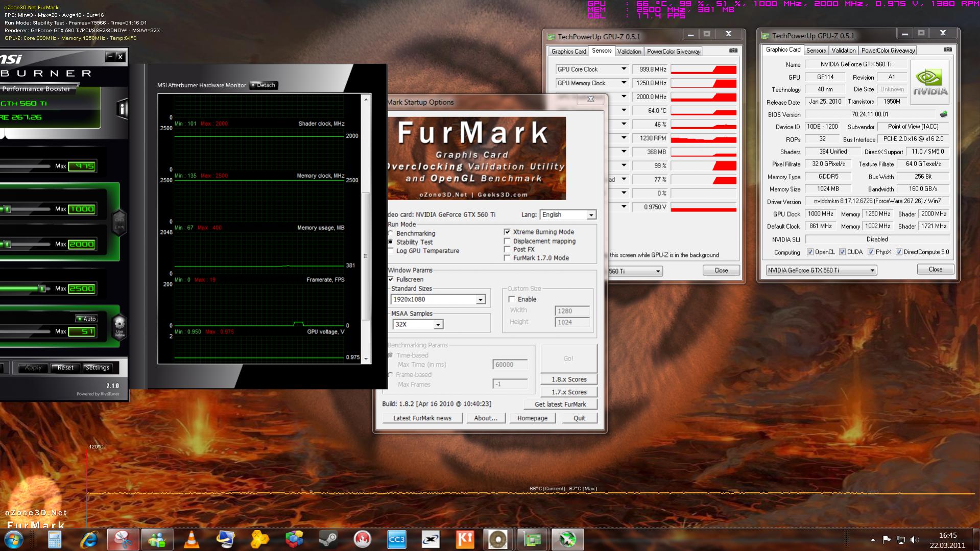The height and width of the screenshot is (551, 980).
Task: Launch VLC media player from taskbar
Action: [192, 539]
